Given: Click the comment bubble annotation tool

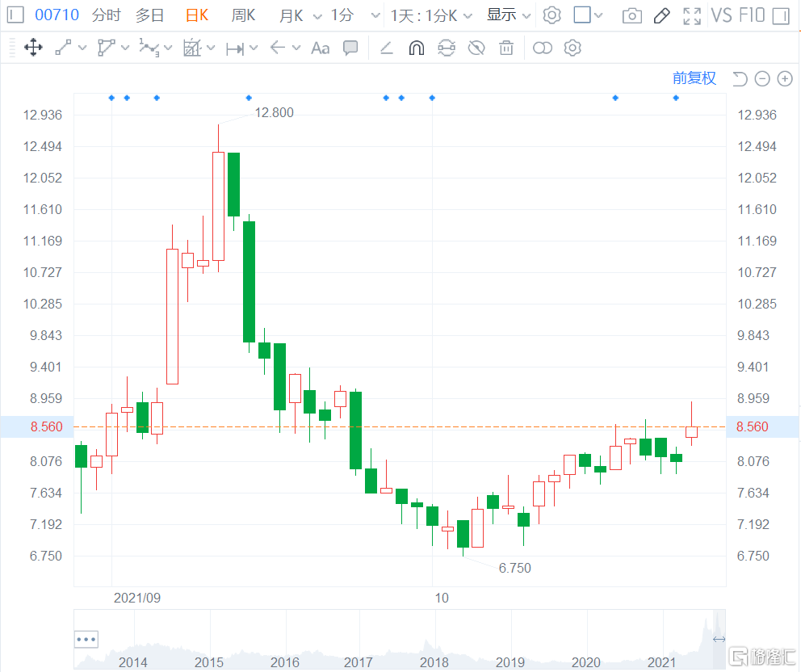Looking at the screenshot, I should pyautogui.click(x=350, y=48).
